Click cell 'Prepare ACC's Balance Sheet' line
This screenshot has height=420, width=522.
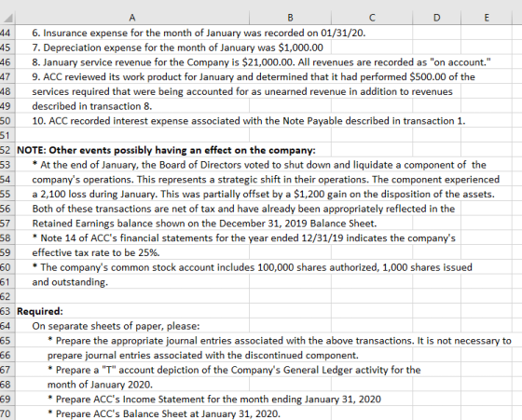click(132, 413)
